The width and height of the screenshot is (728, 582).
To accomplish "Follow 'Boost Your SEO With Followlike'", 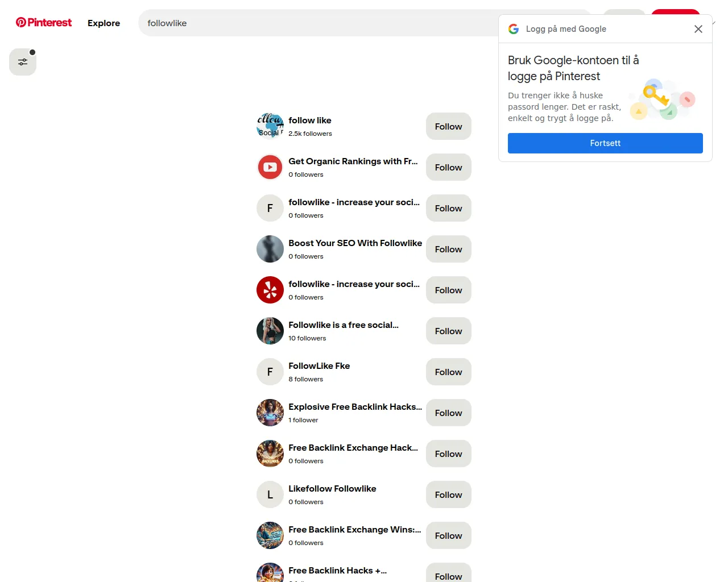I will (449, 249).
